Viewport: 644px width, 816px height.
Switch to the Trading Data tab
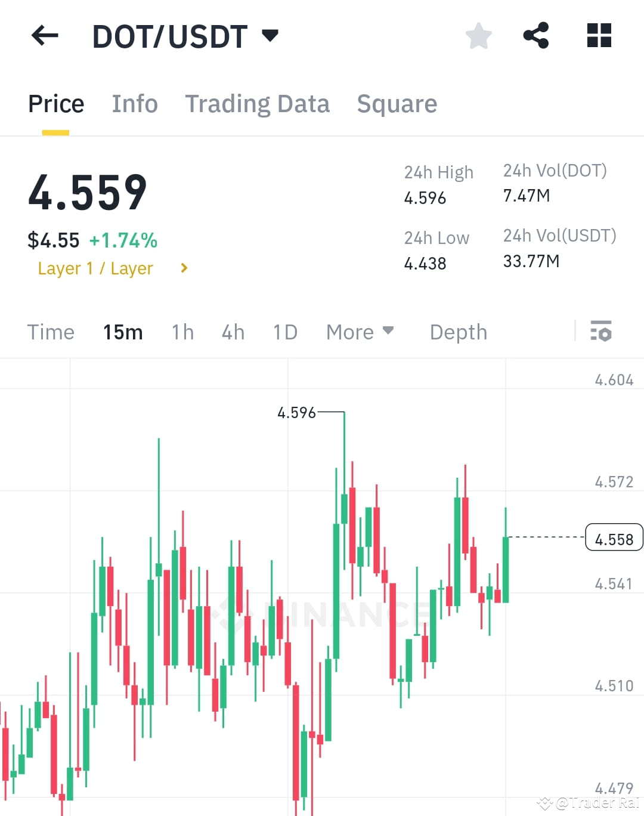pos(258,104)
